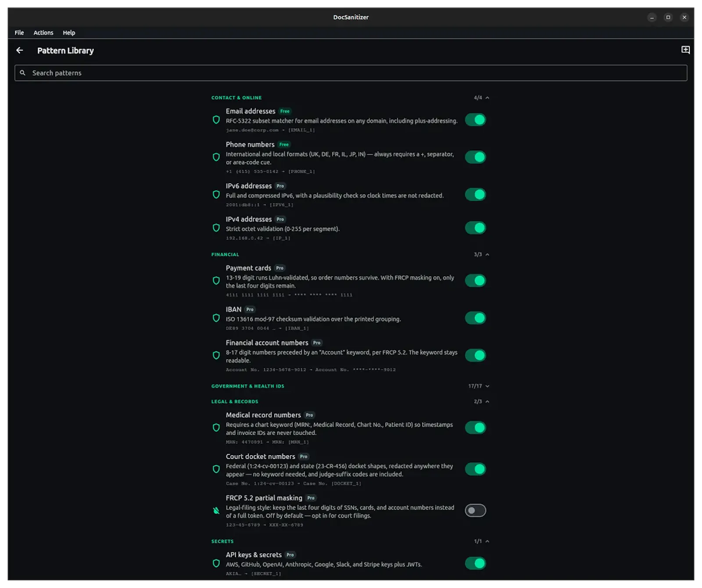Click the Free badge on Email addresses
702x588 pixels.
285,111
